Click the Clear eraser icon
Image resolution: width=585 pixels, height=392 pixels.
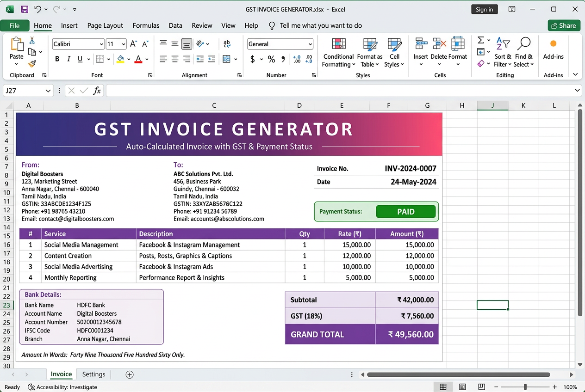481,63
